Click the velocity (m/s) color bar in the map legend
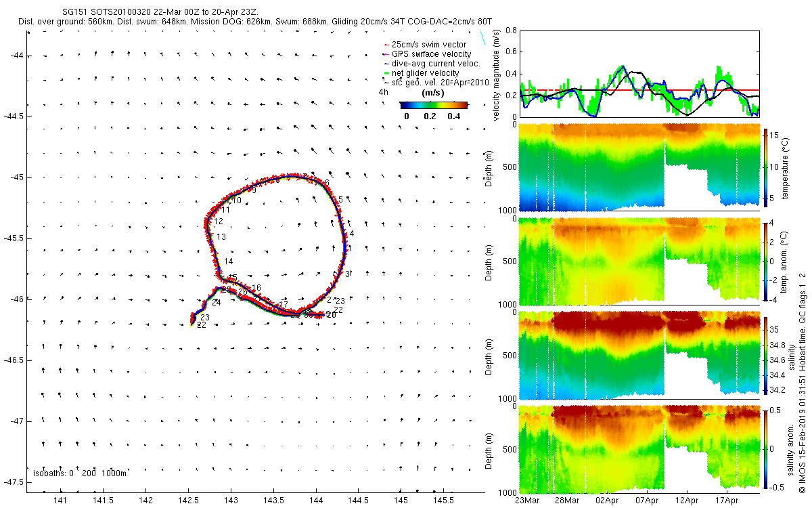812x508 pixels. (434, 105)
